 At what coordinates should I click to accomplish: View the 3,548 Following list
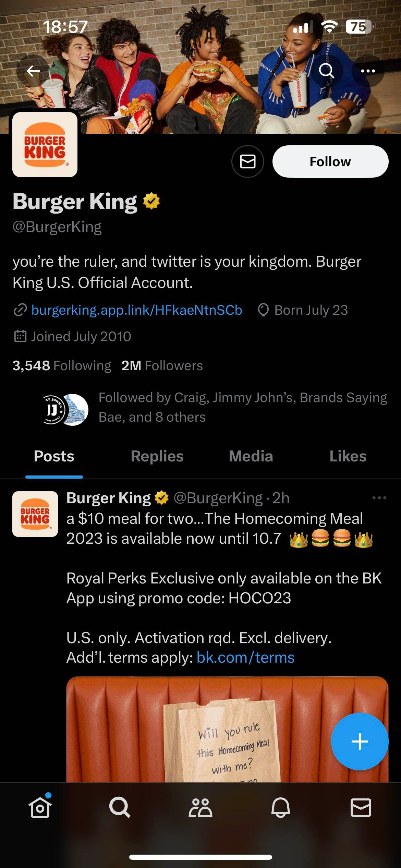[x=62, y=366]
